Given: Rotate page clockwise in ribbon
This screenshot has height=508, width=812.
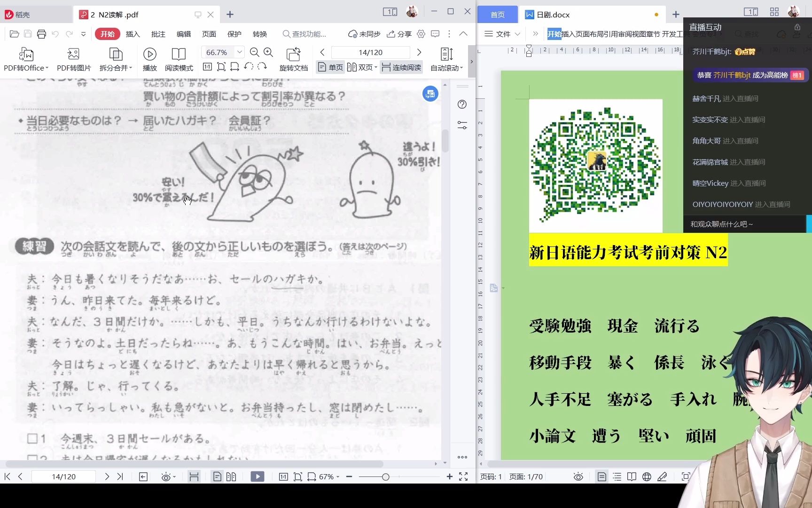Looking at the screenshot, I should 262,67.
